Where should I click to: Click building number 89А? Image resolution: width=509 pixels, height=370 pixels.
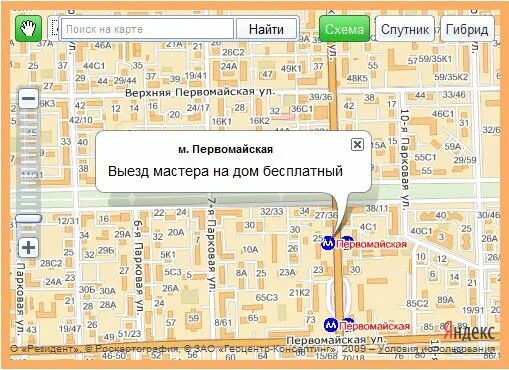click(445, 300)
